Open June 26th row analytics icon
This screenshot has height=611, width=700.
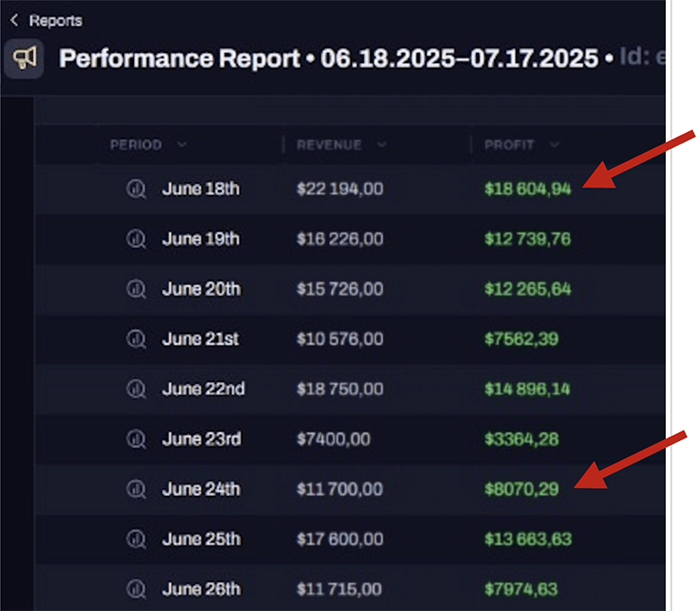(136, 589)
